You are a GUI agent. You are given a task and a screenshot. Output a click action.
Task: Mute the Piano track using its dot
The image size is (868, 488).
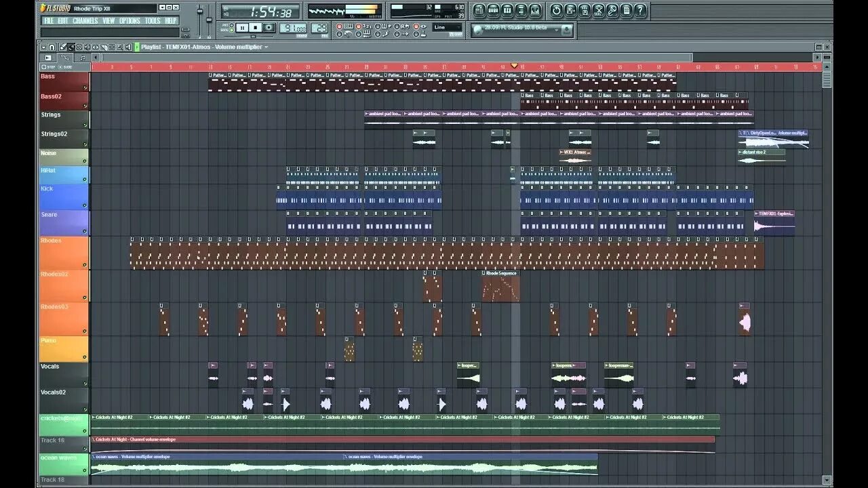[85, 359]
